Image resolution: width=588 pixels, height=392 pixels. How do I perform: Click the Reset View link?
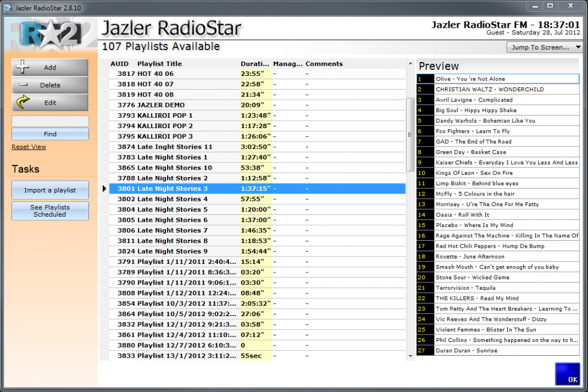(x=29, y=147)
